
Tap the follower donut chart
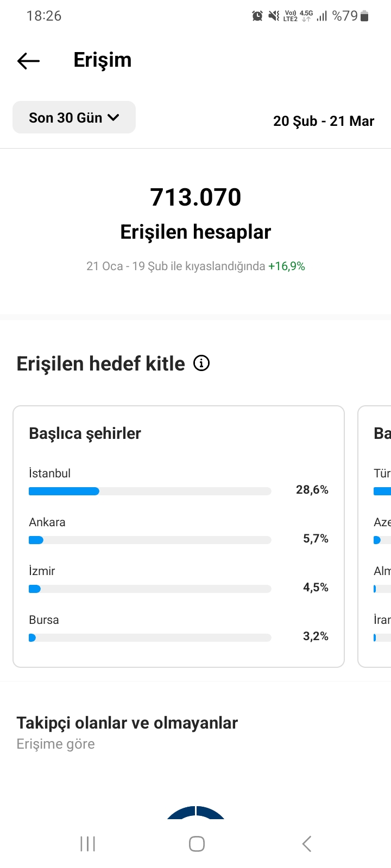click(195, 812)
